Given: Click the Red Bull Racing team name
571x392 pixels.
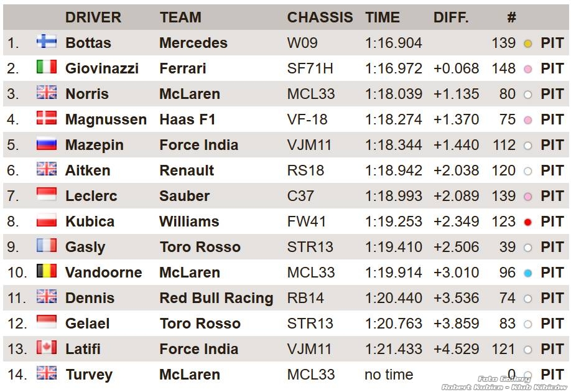Looking at the screenshot, I should pos(216,298).
